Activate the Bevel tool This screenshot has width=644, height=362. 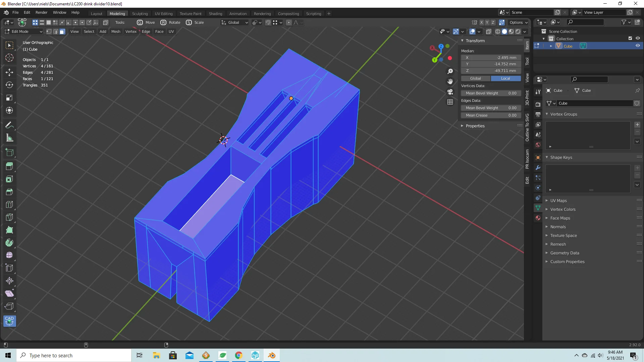point(9,192)
